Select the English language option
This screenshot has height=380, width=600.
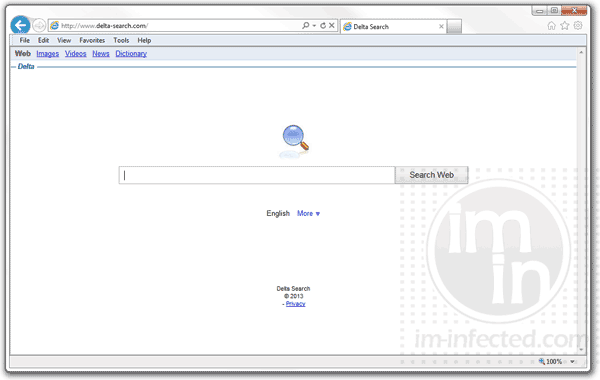point(278,214)
